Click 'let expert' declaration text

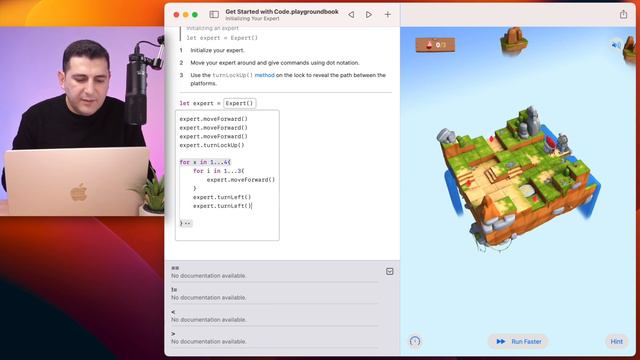coord(197,103)
